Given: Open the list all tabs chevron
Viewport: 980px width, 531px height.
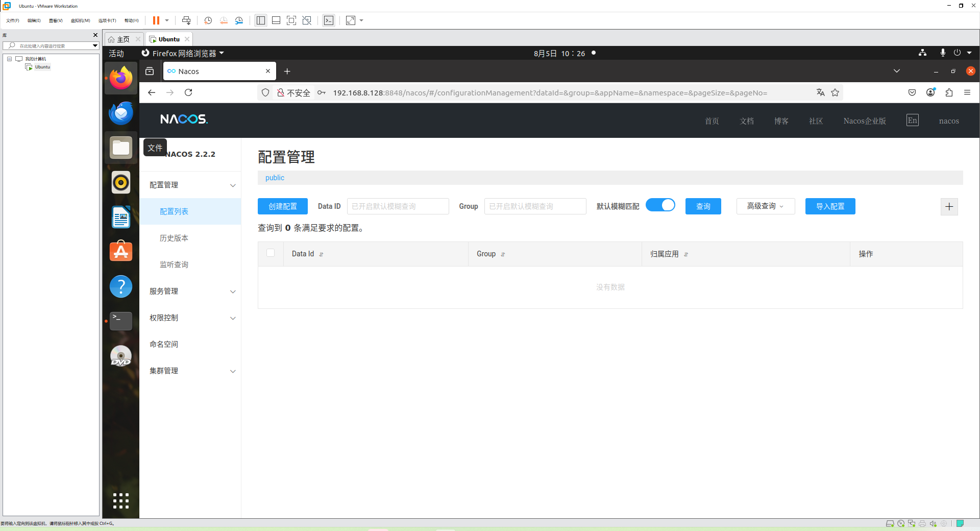Looking at the screenshot, I should (x=897, y=71).
